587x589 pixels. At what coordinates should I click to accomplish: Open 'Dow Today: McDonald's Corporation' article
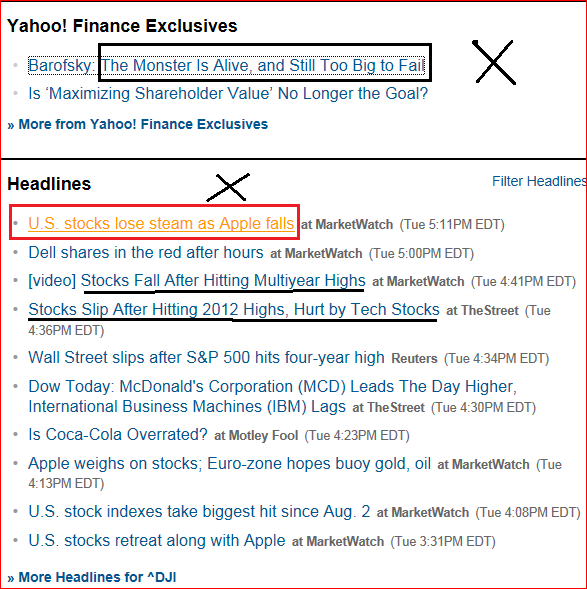pyautogui.click(x=272, y=396)
